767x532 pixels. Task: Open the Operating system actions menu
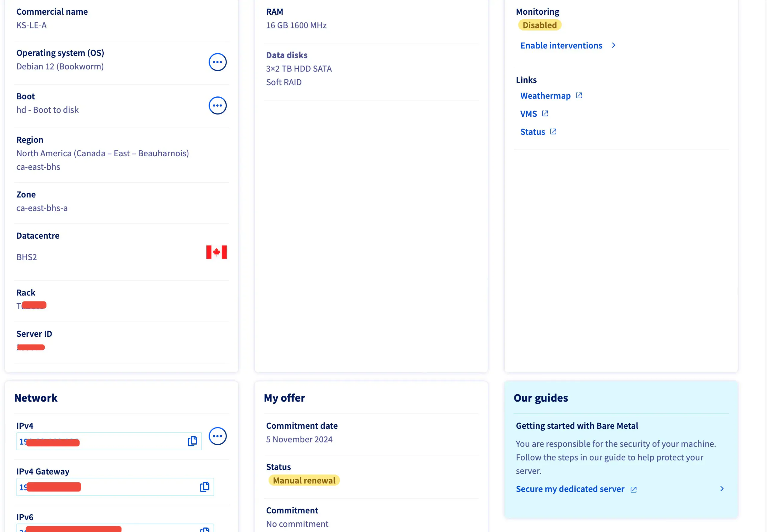218,62
